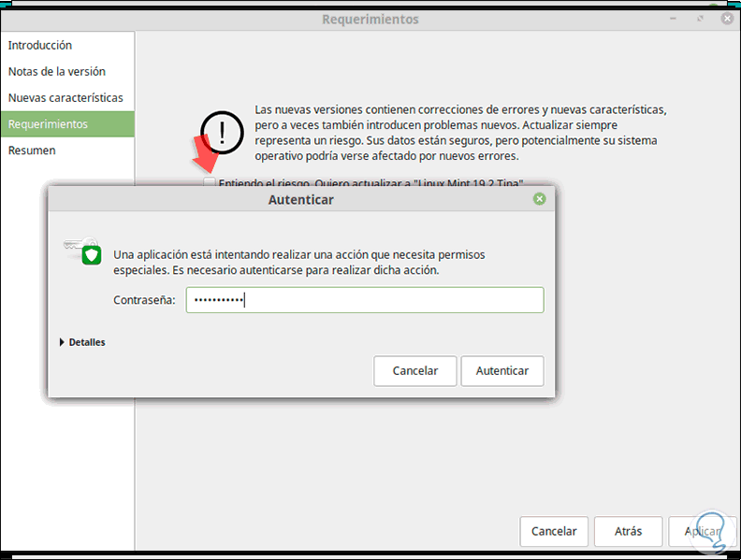
Task: Click the Aplicar button
Action: click(x=703, y=531)
